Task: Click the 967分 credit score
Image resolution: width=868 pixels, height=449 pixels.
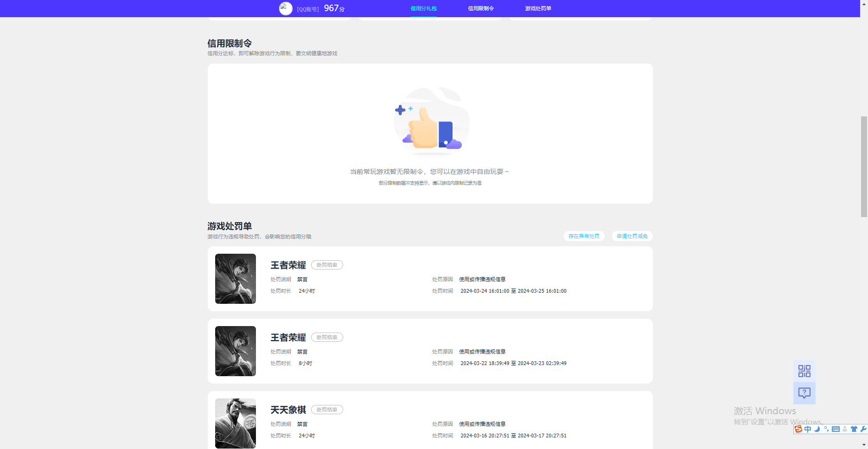Action: pos(334,8)
